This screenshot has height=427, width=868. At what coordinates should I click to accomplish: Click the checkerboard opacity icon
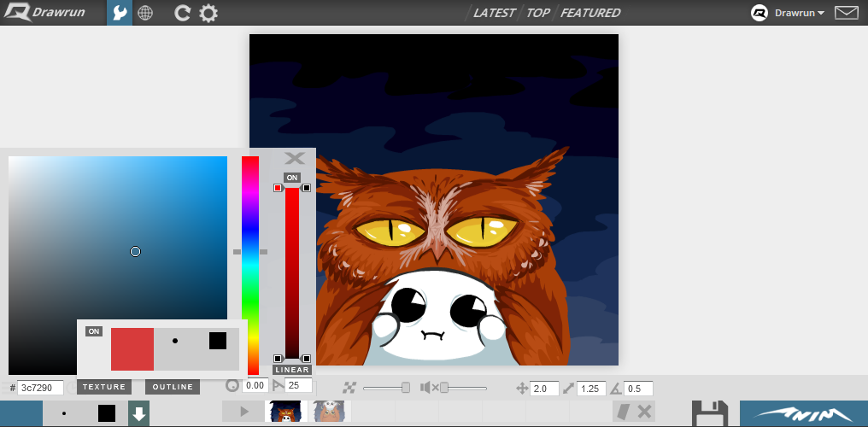tap(349, 389)
